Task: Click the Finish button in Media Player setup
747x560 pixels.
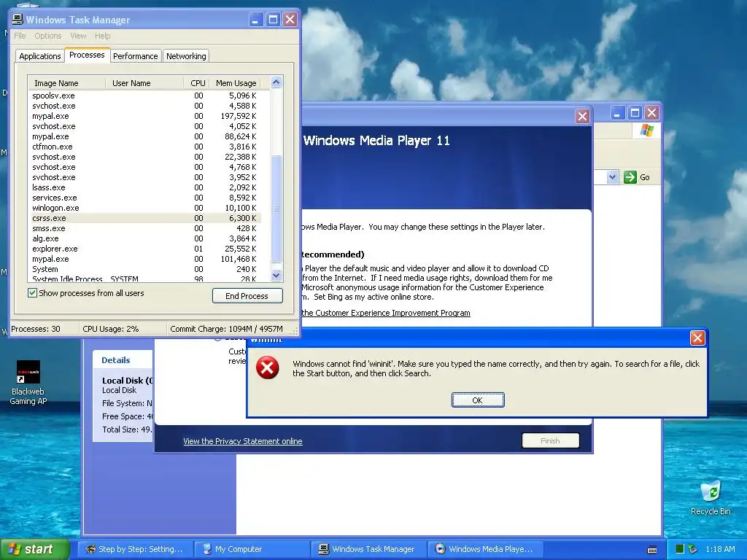Action: [x=550, y=440]
